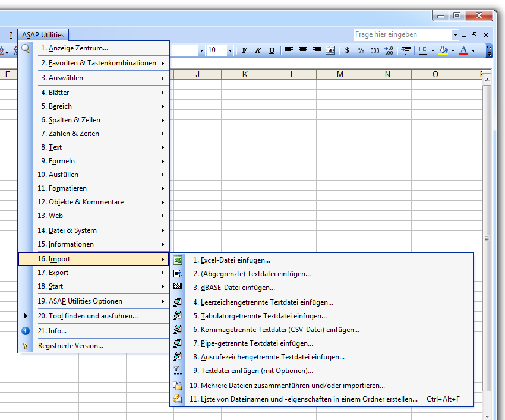Click the vertical scrollbar thumb

click(487, 238)
